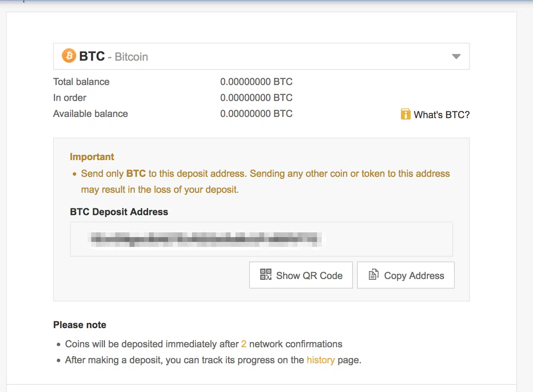Select the BTC currency symbol in the selector
533x392 pixels.
92,56
